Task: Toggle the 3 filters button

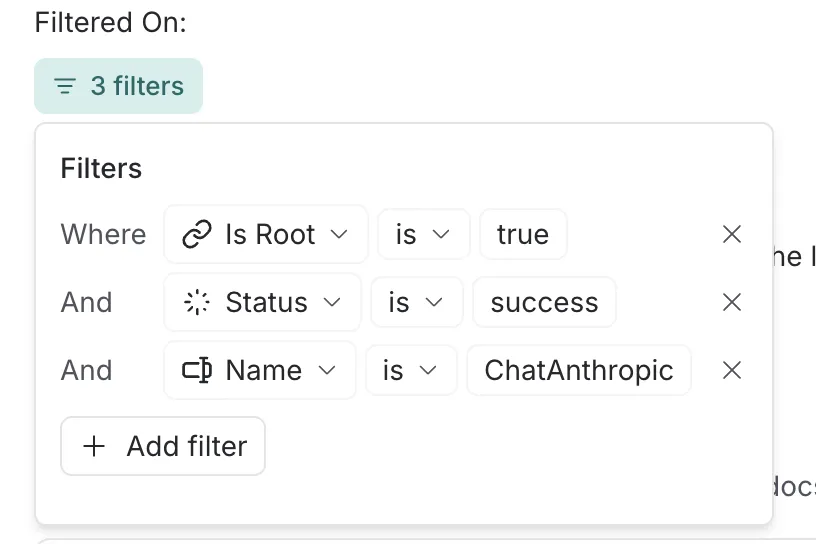Action: (119, 87)
